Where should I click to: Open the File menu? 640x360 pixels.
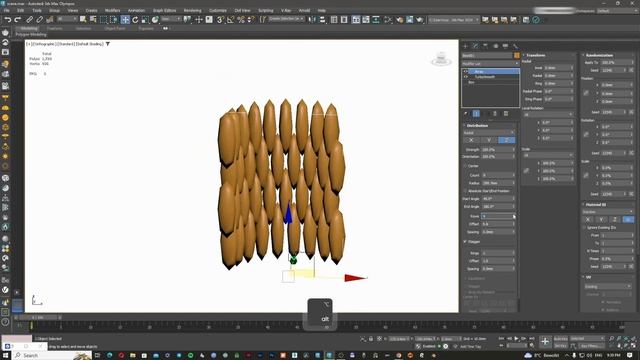tap(7, 11)
